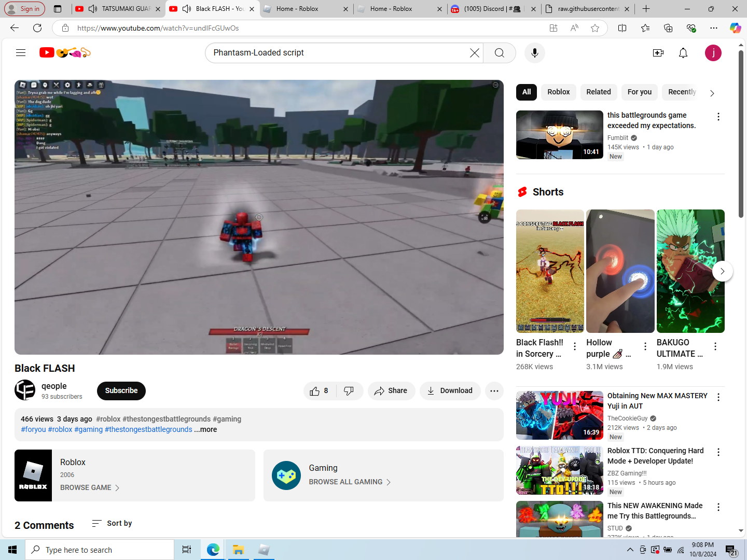Start voice search with microphone
747x560 pixels.
pos(535,53)
